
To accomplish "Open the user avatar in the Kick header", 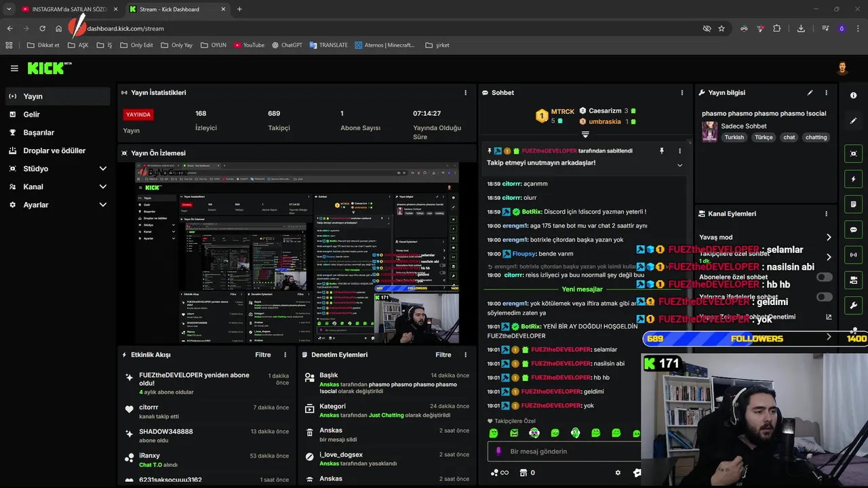I will click(x=842, y=68).
